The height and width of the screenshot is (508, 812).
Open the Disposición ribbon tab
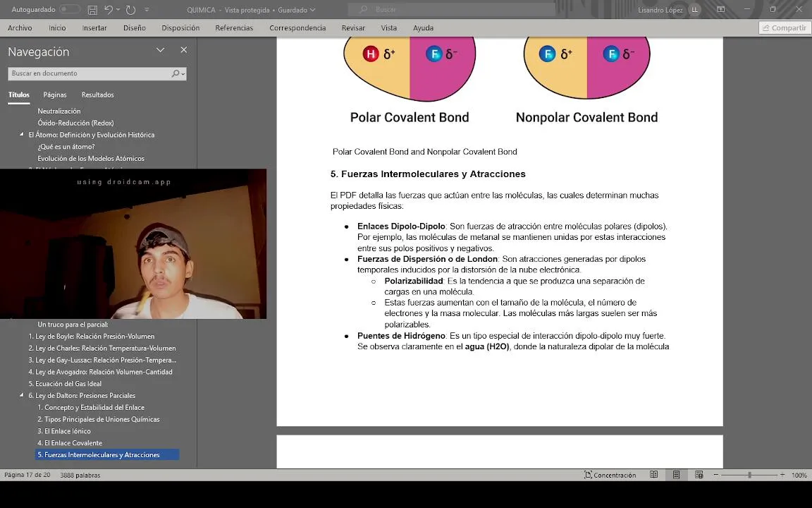[x=180, y=28]
